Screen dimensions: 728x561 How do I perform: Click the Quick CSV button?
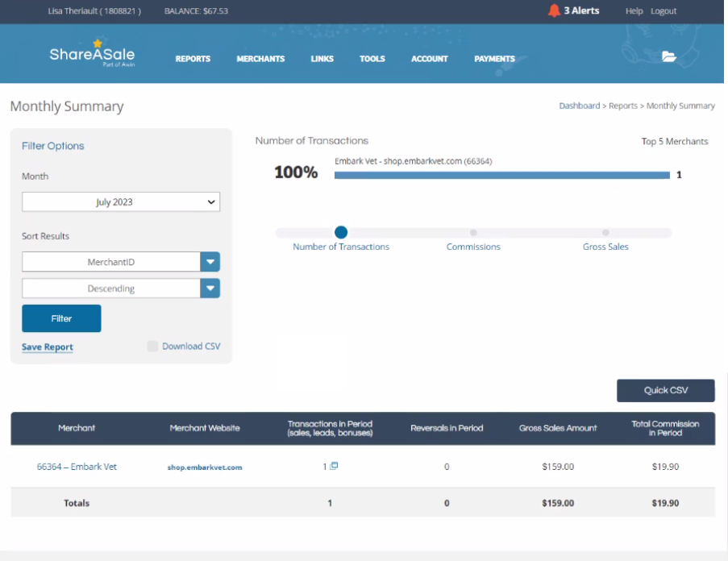[x=666, y=390]
